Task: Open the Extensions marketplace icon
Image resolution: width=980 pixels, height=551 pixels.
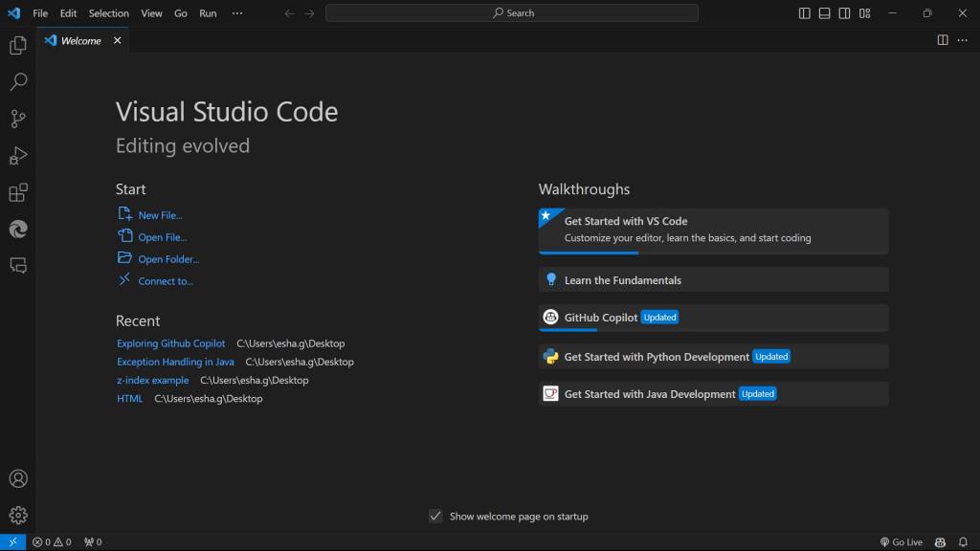Action: click(17, 191)
